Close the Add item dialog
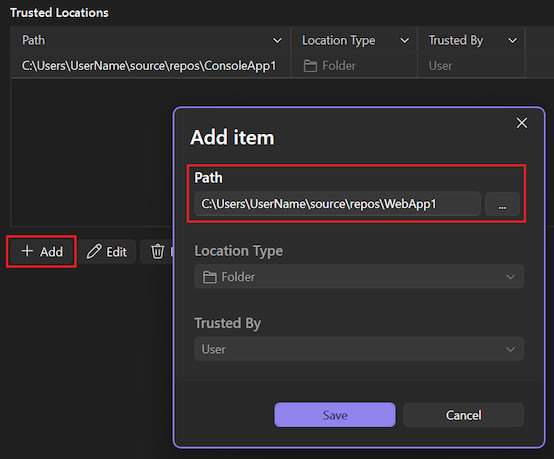554x459 pixels. tap(521, 123)
